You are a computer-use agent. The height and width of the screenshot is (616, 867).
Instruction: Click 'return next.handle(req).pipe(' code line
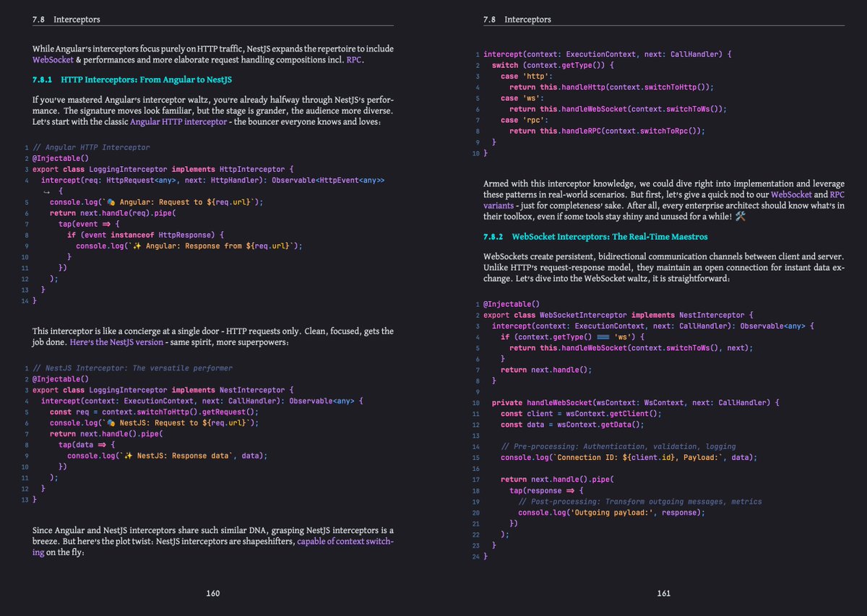point(113,213)
